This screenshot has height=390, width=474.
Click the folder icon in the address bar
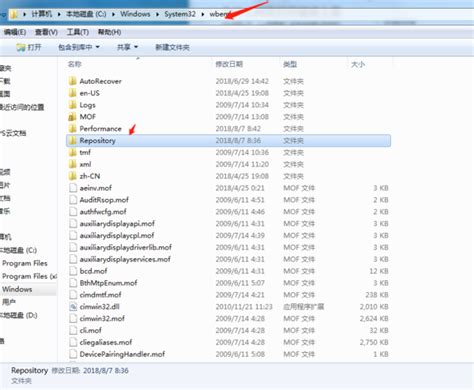point(14,14)
